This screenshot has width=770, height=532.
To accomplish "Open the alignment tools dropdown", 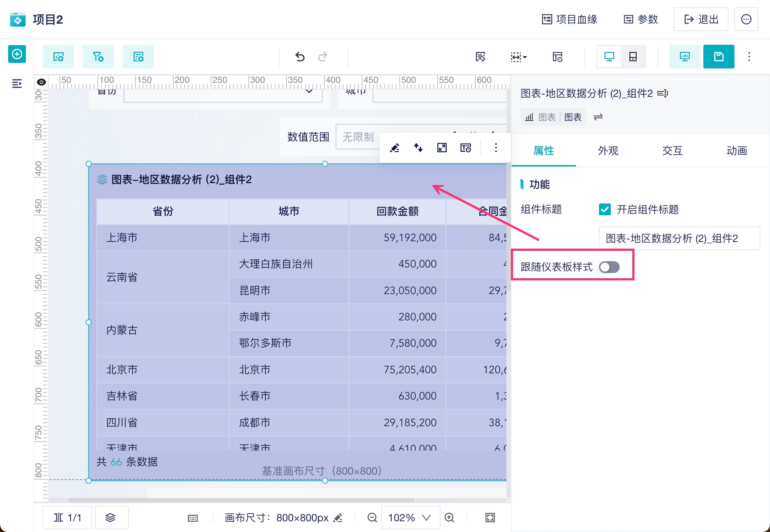I will 519,57.
